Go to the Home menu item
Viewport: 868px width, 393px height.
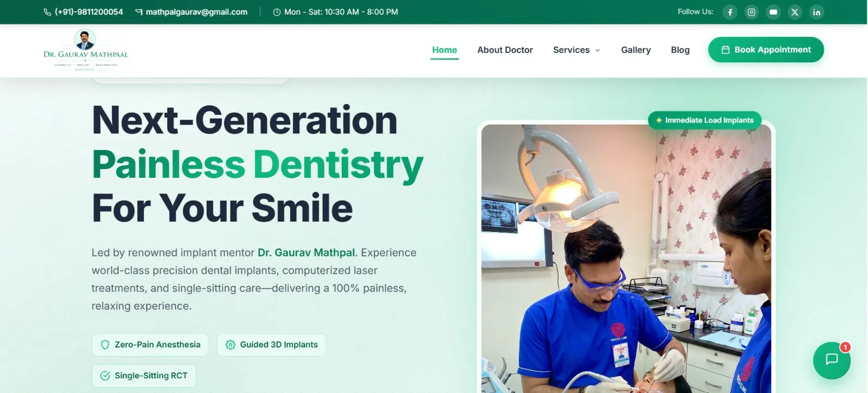(444, 50)
